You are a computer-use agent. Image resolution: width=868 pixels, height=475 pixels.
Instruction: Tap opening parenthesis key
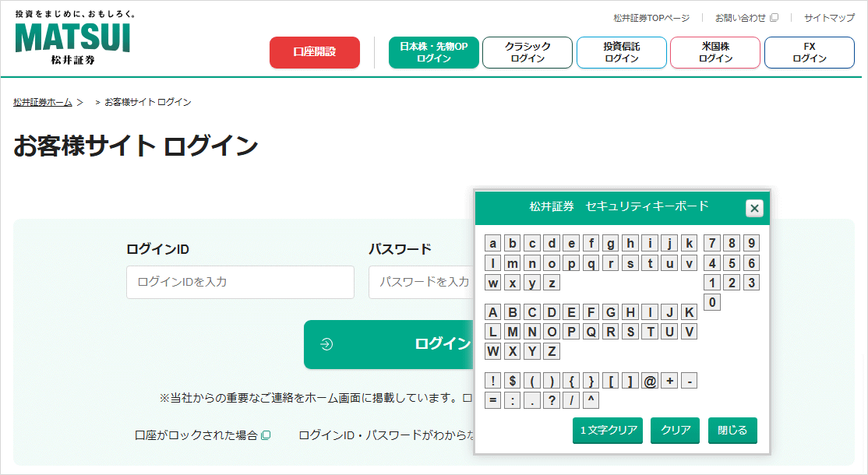coord(532,381)
